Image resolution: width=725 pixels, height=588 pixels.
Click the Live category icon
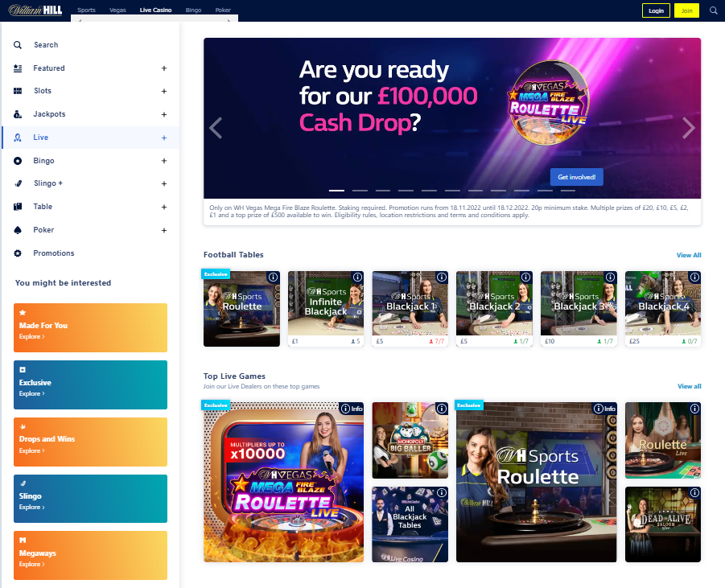(x=18, y=138)
